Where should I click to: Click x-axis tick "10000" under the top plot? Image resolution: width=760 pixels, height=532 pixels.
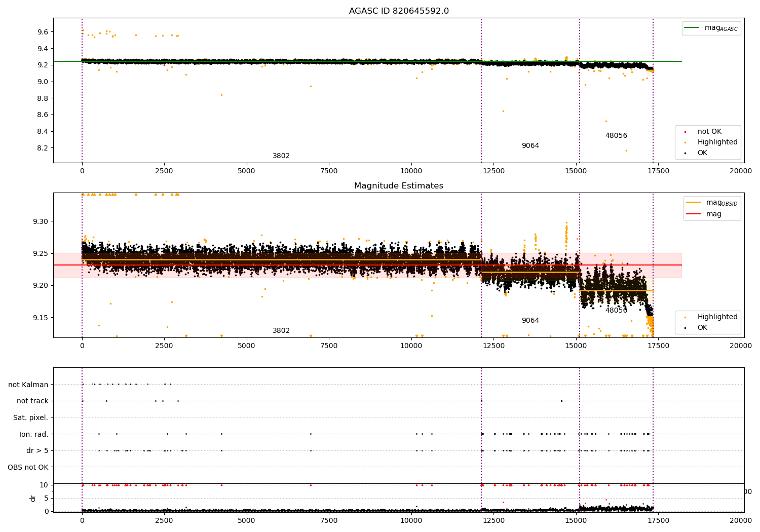[411, 171]
